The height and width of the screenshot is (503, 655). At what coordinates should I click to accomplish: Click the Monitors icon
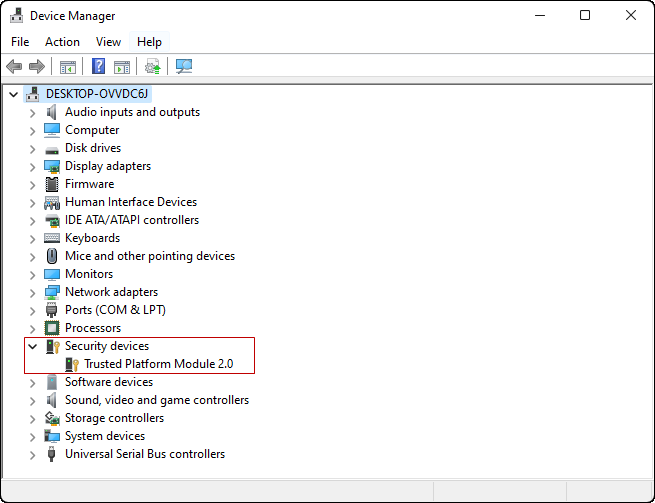pyautogui.click(x=52, y=274)
